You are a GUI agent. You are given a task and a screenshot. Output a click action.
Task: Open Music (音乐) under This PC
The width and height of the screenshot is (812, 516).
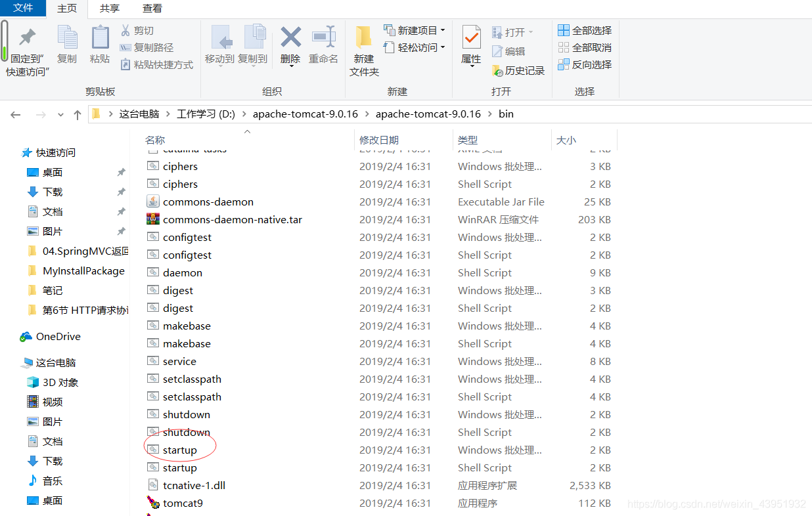click(x=45, y=481)
